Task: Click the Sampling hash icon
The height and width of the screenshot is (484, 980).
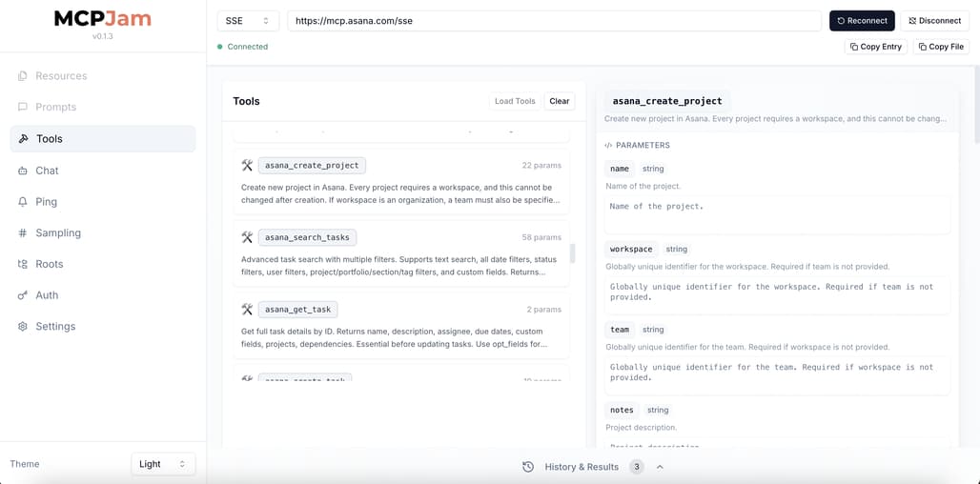Action: point(23,232)
